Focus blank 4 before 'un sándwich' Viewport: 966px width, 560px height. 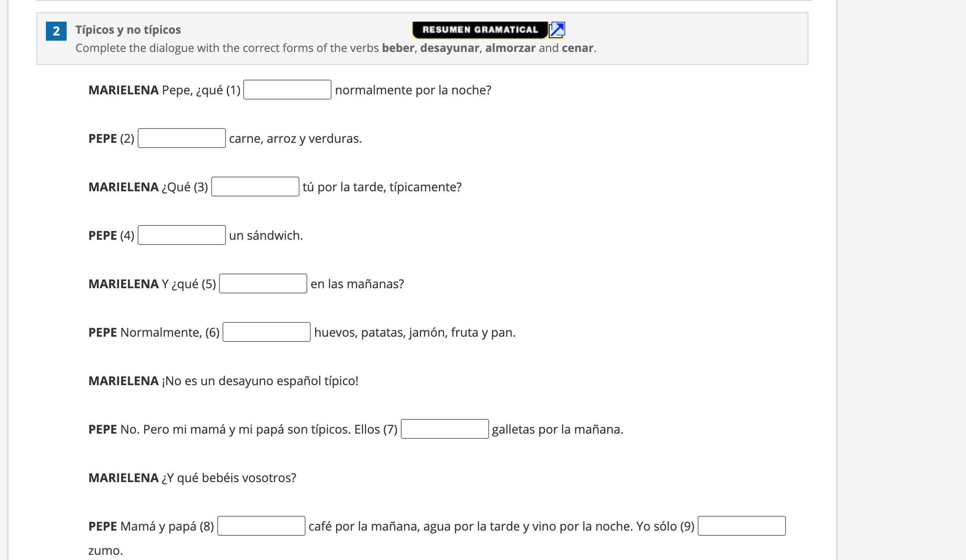(x=182, y=235)
